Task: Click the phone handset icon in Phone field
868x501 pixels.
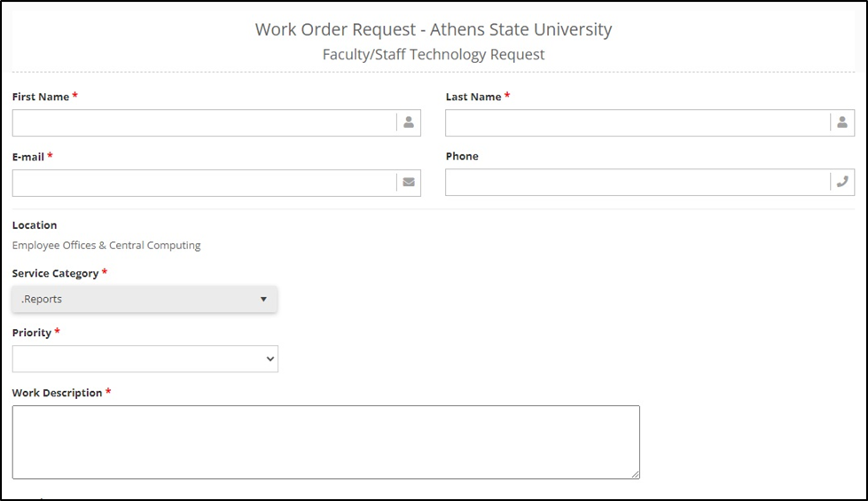Action: click(842, 182)
